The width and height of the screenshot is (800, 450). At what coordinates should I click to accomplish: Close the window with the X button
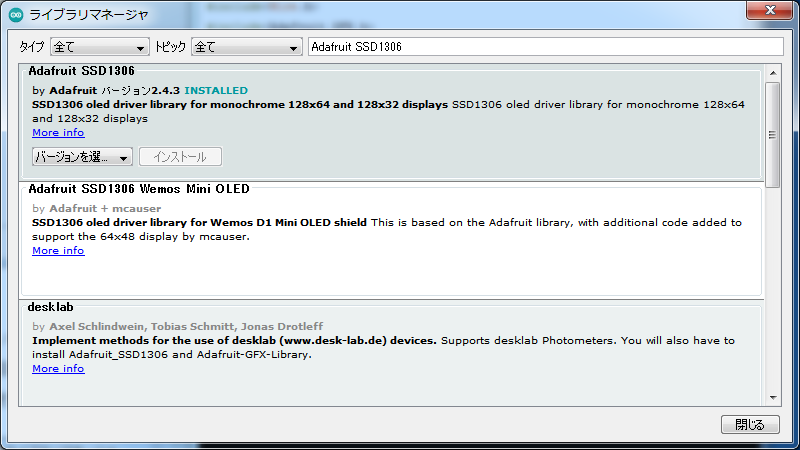coord(770,10)
